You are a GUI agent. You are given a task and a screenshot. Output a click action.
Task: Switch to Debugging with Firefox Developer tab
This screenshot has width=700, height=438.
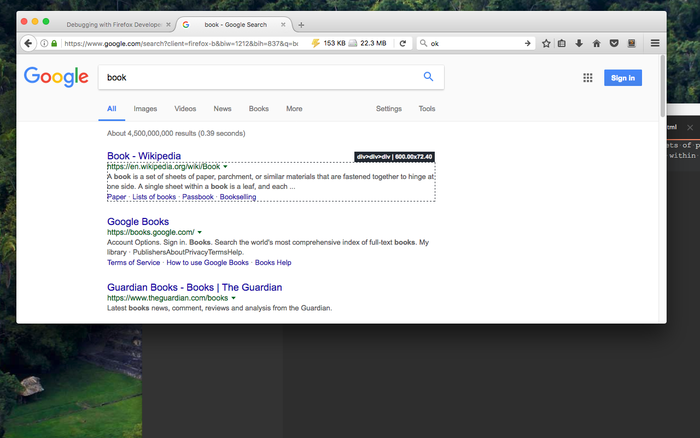pos(114,25)
